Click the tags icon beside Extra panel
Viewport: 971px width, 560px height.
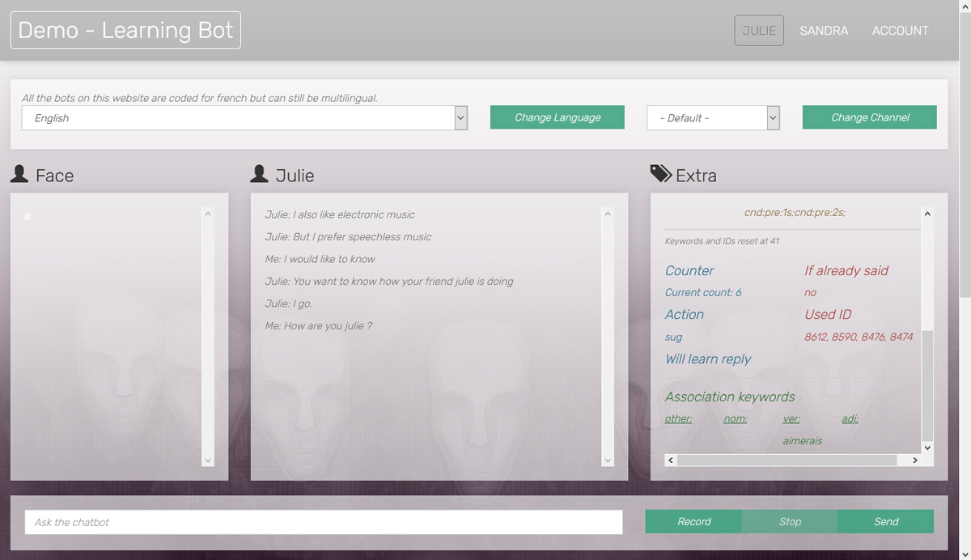point(659,172)
